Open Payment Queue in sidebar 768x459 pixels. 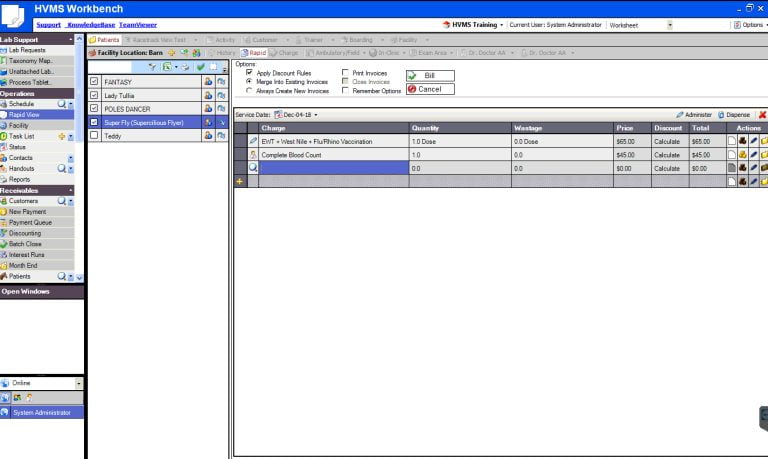coord(29,222)
